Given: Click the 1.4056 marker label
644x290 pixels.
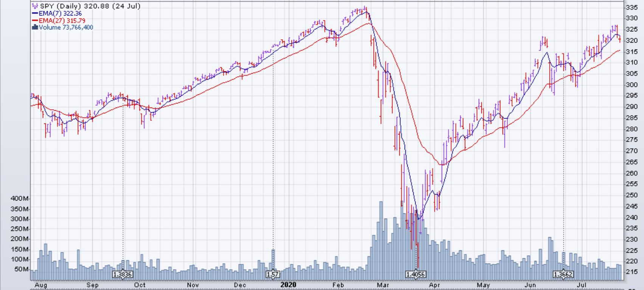Looking at the screenshot, I should click(x=415, y=275).
